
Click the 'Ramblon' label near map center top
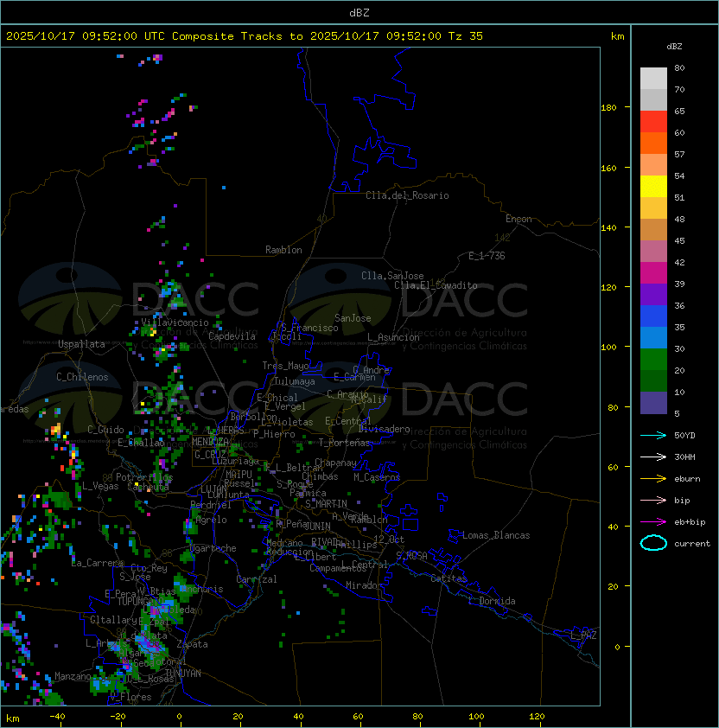pos(283,250)
